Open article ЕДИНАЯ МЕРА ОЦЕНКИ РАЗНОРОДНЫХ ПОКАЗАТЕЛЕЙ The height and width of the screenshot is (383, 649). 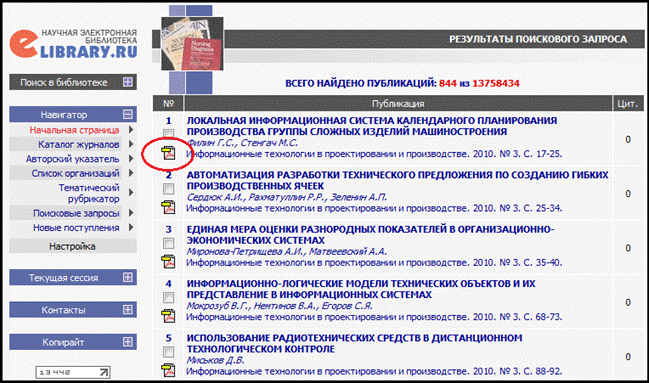370,234
